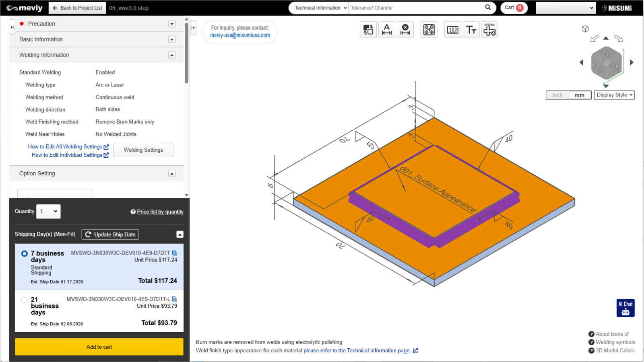Image resolution: width=644 pixels, height=362 pixels.
Task: Open the ruler measurement tool
Action: [452, 30]
